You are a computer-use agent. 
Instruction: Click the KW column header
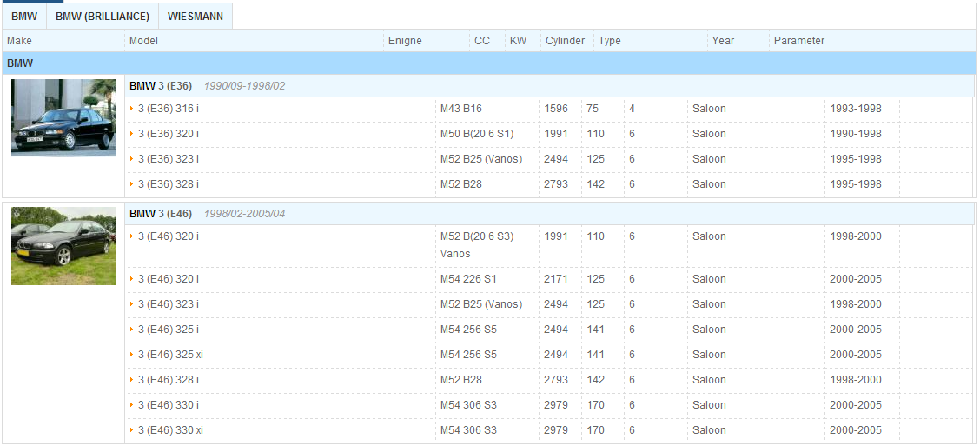(518, 41)
